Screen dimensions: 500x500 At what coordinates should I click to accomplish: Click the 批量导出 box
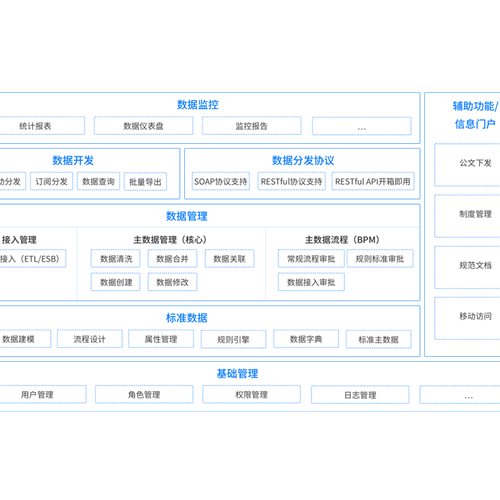tap(145, 182)
